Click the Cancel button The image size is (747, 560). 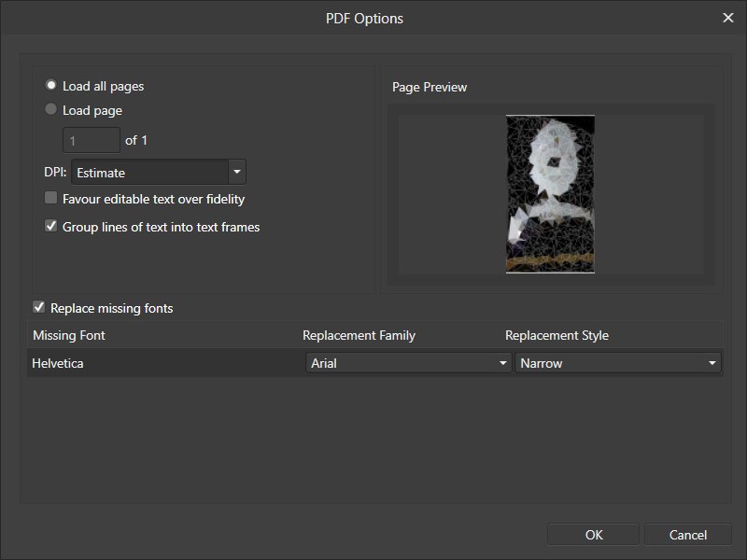click(687, 534)
